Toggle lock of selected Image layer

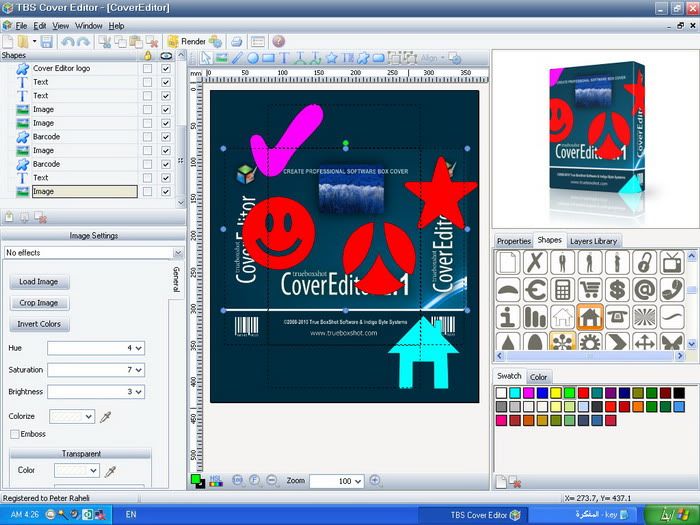tap(147, 192)
